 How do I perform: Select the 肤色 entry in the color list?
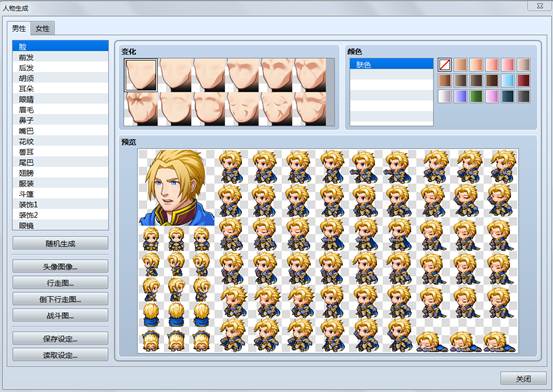391,64
